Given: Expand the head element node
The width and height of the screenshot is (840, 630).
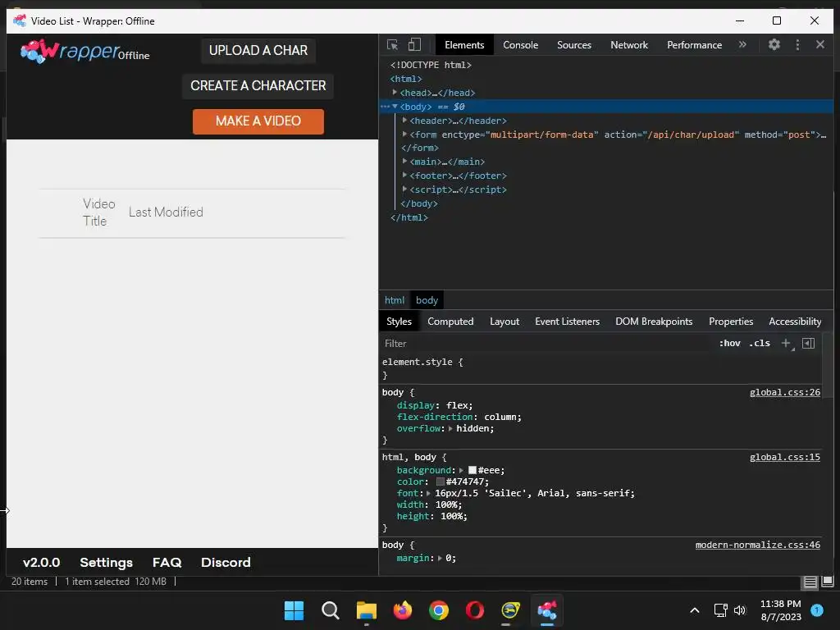Looking at the screenshot, I should pos(395,93).
